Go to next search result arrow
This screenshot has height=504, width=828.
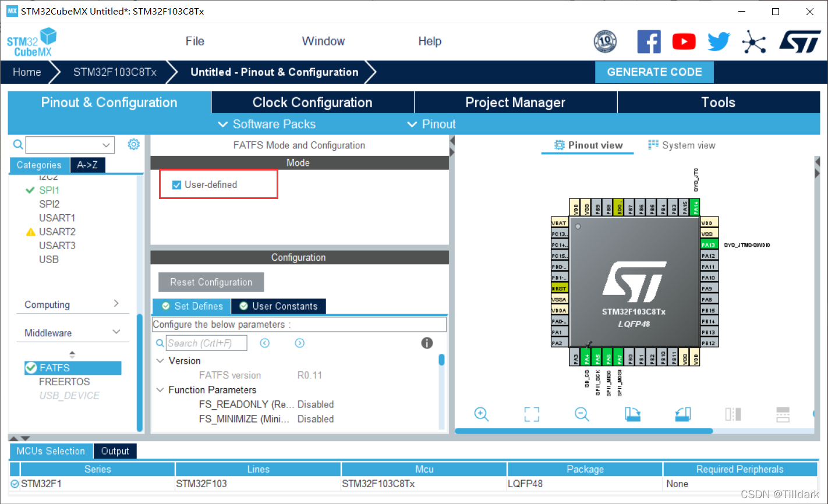[300, 343]
